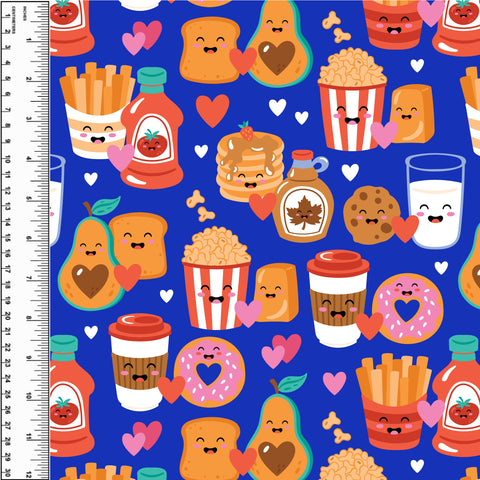Click the chocolate chip cookie character
Viewport: 480px width, 480px height.
(x=372, y=215)
